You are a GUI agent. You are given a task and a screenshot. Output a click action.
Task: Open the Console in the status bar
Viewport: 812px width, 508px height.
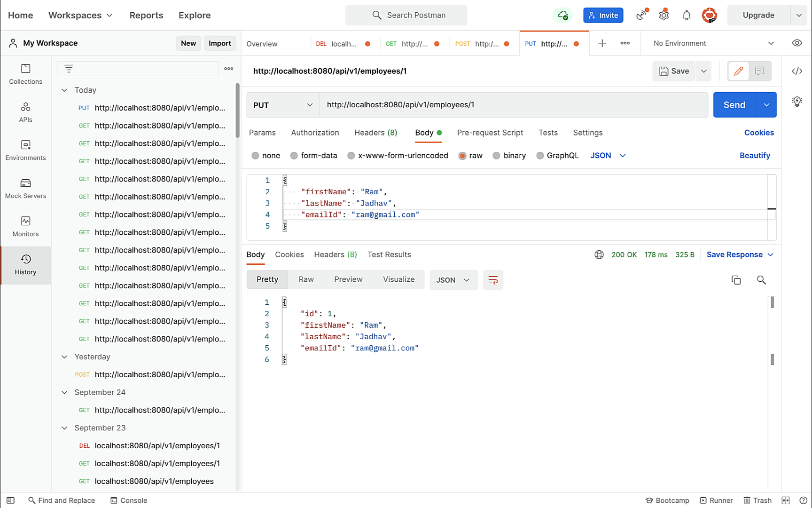click(x=129, y=500)
